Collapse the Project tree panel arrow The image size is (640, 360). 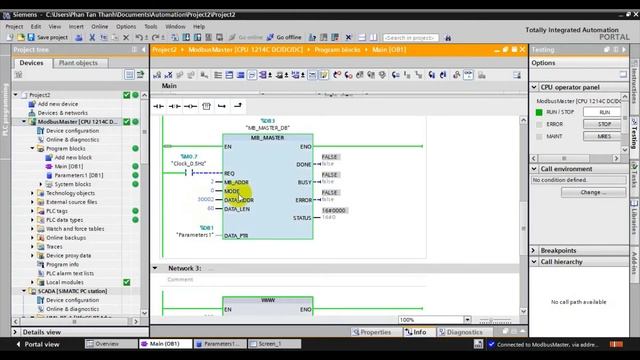pyautogui.click(x=144, y=50)
